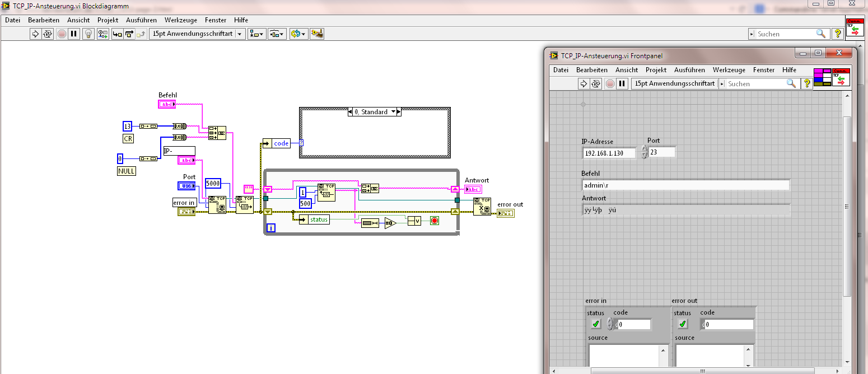Click Step Into button in toolbar
Screen dimensions: 868x374
click(x=117, y=34)
